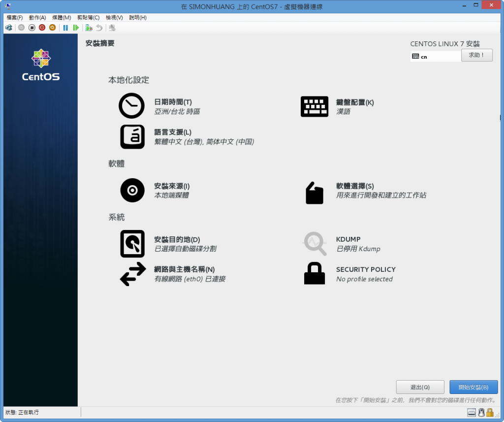Click the text 亞洲/台北 時區
The width and height of the screenshot is (504, 422).
coord(177,111)
